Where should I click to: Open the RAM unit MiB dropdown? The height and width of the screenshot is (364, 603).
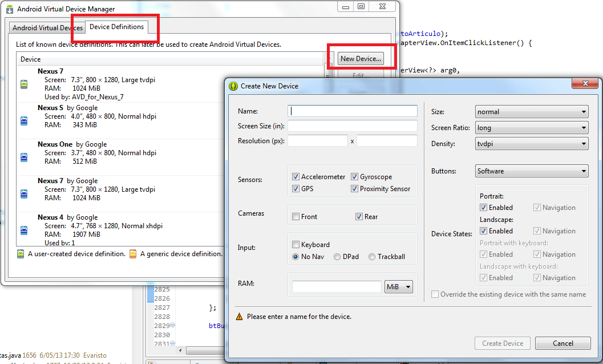coord(398,286)
